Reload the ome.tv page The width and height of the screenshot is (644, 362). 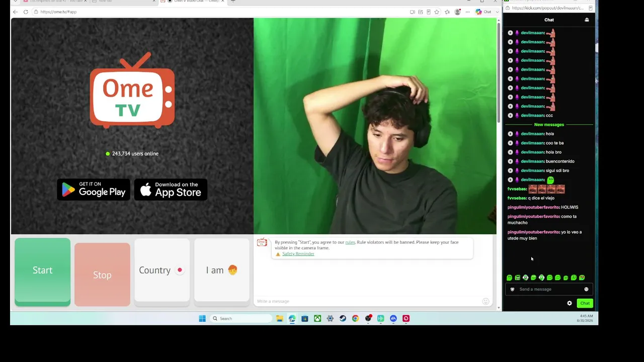[x=26, y=12]
